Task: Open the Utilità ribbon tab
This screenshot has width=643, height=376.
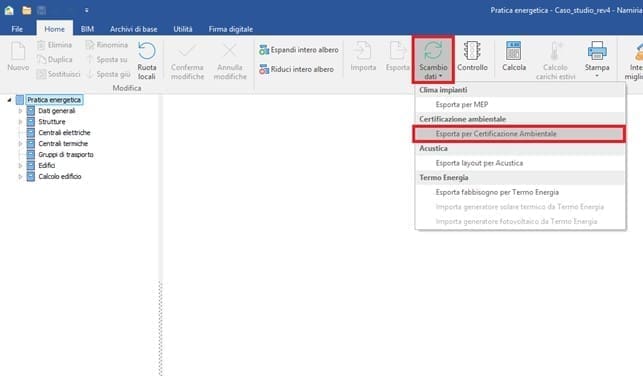Action: 182,29
